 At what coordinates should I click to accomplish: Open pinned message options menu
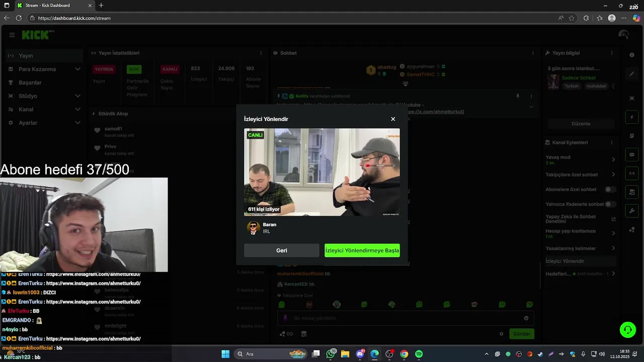[x=531, y=96]
